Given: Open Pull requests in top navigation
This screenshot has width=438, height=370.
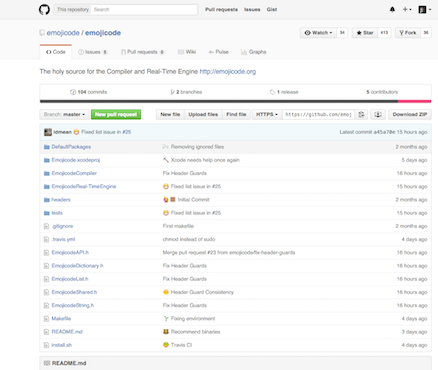Looking at the screenshot, I should click(221, 10).
